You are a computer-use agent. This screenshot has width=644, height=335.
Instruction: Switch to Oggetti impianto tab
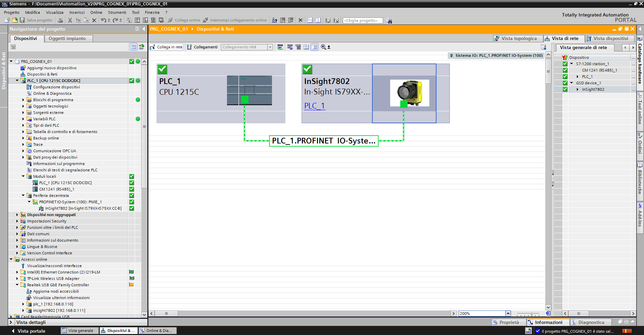[68, 38]
